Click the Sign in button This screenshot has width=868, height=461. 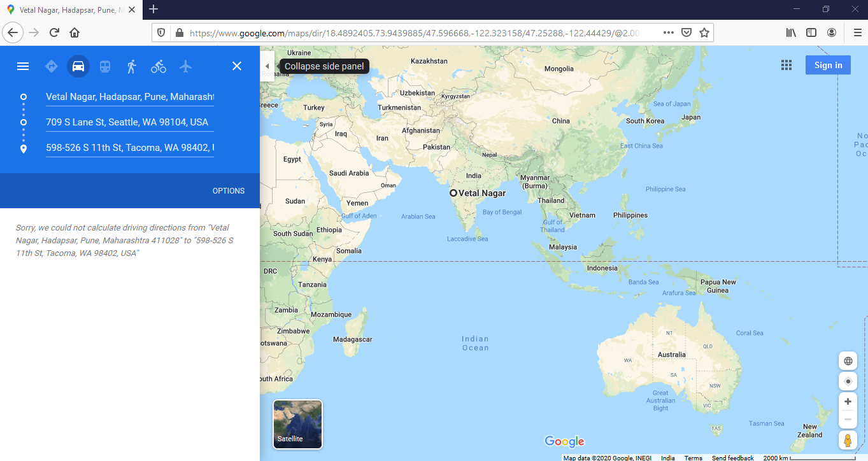tap(828, 65)
